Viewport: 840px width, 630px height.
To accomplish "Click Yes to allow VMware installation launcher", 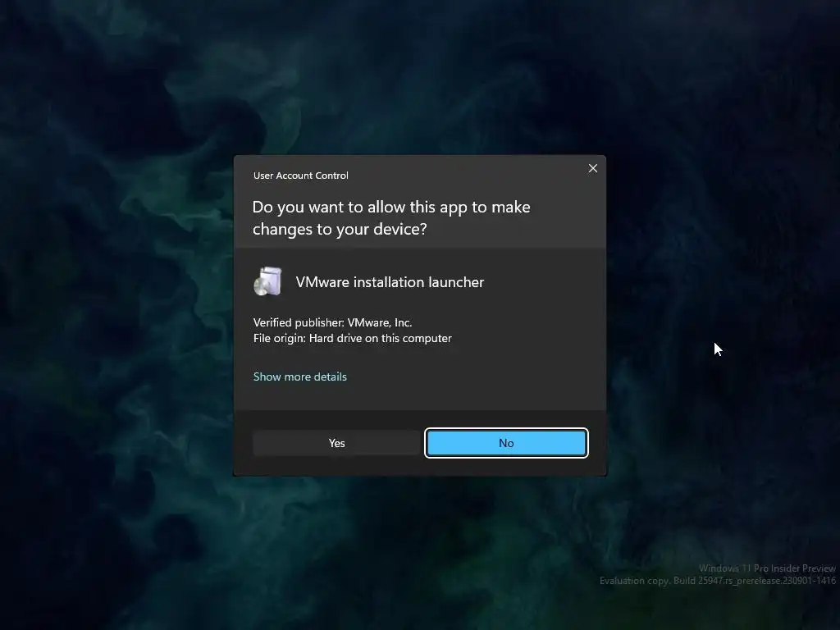I will point(336,443).
